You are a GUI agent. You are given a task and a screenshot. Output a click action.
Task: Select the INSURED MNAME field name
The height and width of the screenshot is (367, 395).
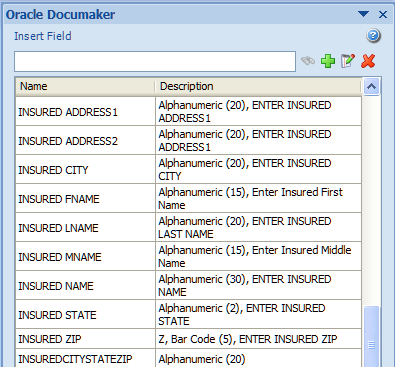click(60, 257)
